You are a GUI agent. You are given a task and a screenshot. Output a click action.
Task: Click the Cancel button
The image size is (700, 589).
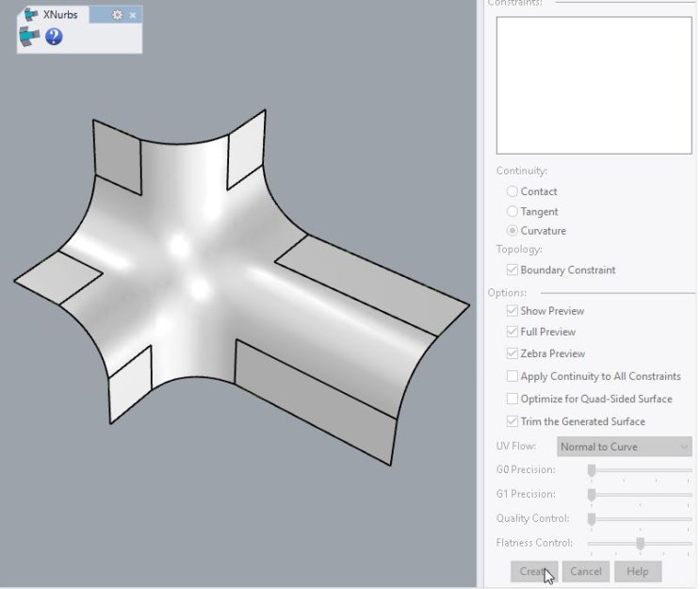[586, 572]
